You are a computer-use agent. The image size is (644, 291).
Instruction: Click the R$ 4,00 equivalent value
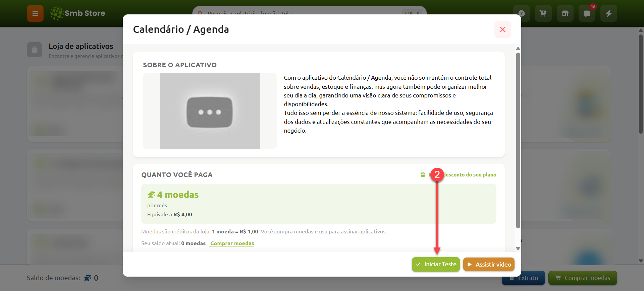(183, 215)
